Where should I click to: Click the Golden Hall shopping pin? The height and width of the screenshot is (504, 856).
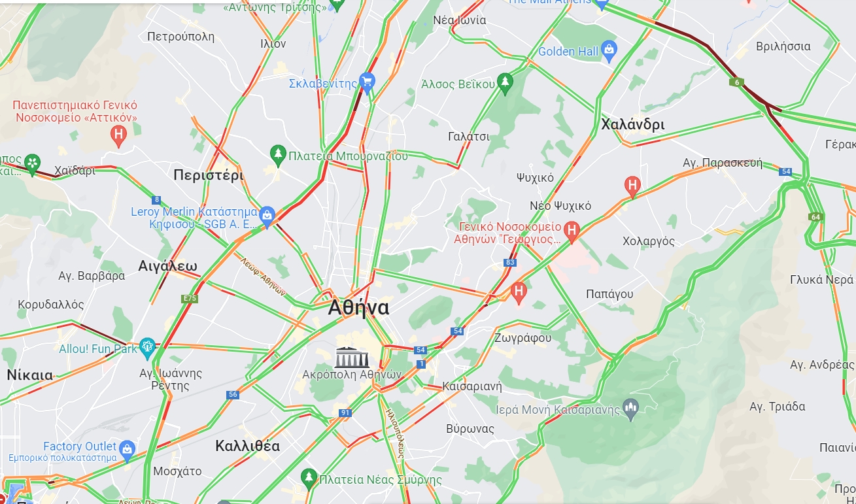coord(609,50)
